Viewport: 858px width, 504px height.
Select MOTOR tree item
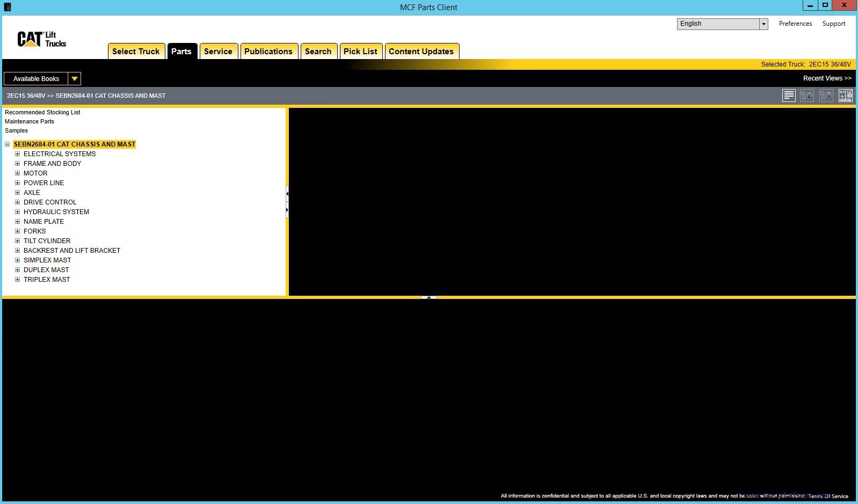pyautogui.click(x=35, y=173)
